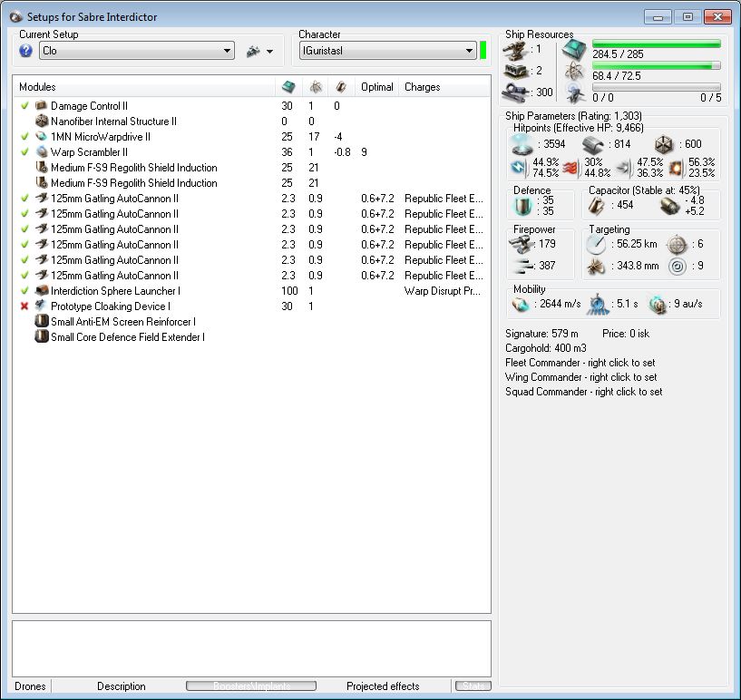Switch to the Description tab

[x=122, y=685]
